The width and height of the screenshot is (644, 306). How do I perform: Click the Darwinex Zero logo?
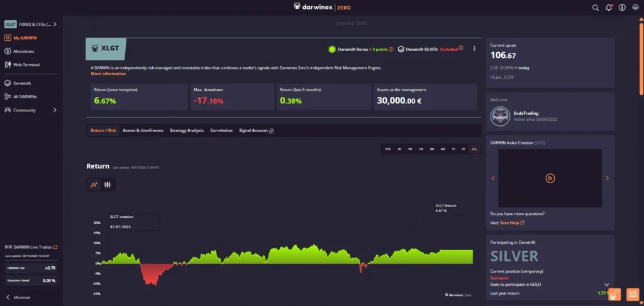pyautogui.click(x=322, y=7)
